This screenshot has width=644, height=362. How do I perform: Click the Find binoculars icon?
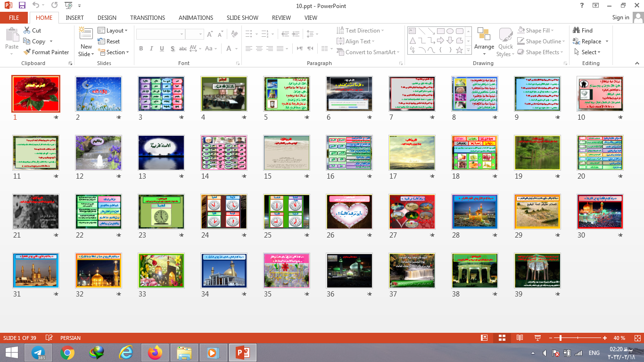tap(576, 31)
